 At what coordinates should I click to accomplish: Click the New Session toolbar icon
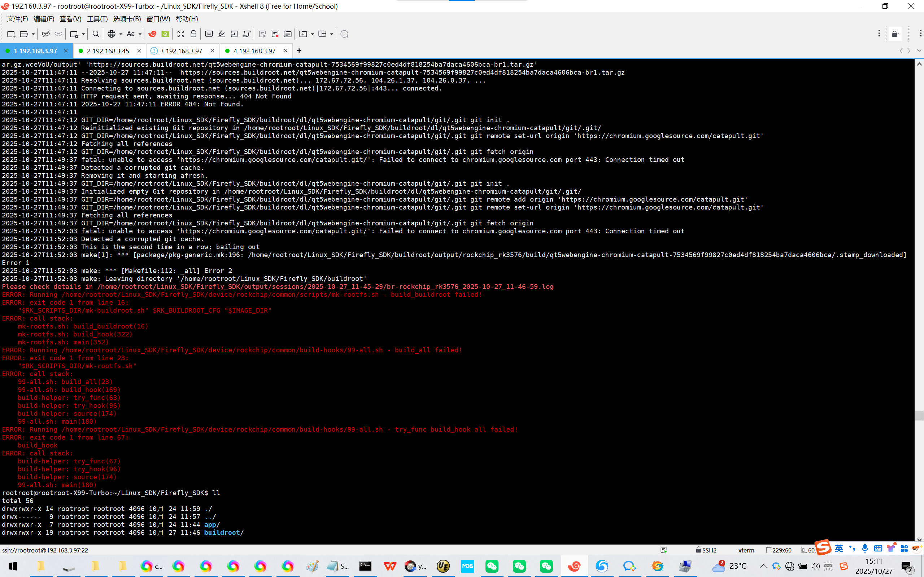coord(11,34)
